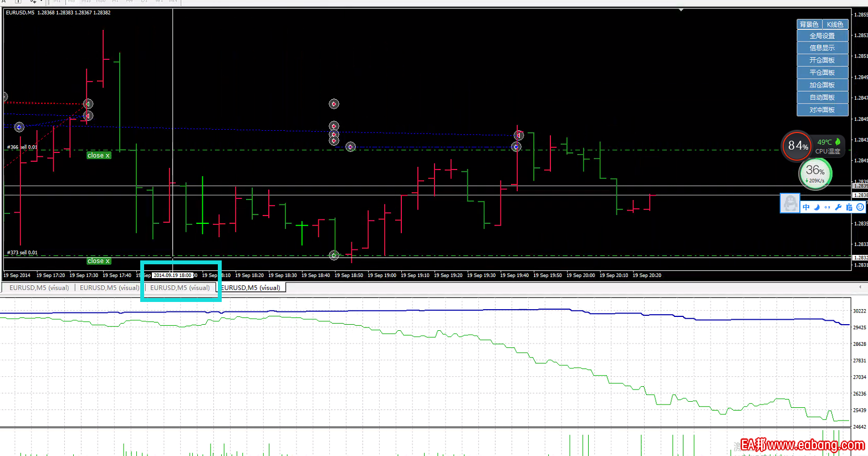
Task: Open the 开仓面板 open-position panel
Action: [x=822, y=60]
